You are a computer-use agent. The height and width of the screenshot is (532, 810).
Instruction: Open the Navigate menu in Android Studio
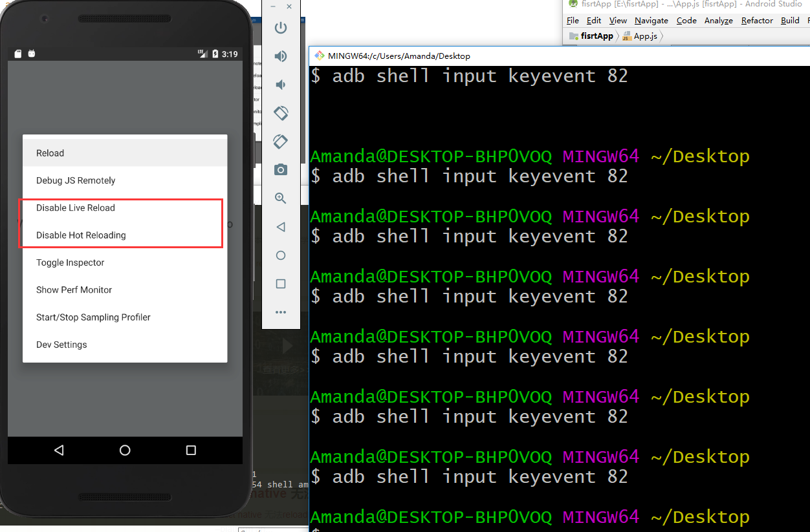pyautogui.click(x=651, y=21)
